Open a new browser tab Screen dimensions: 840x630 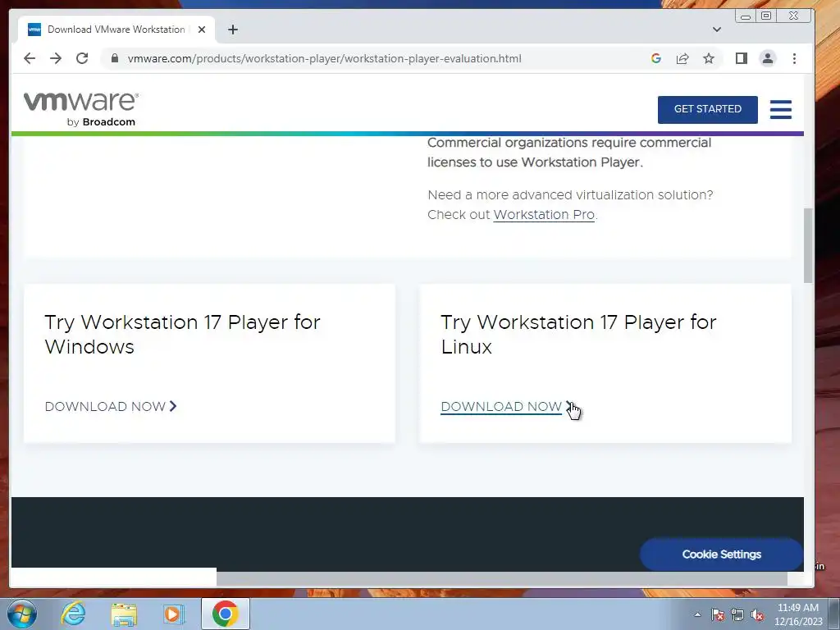232,30
